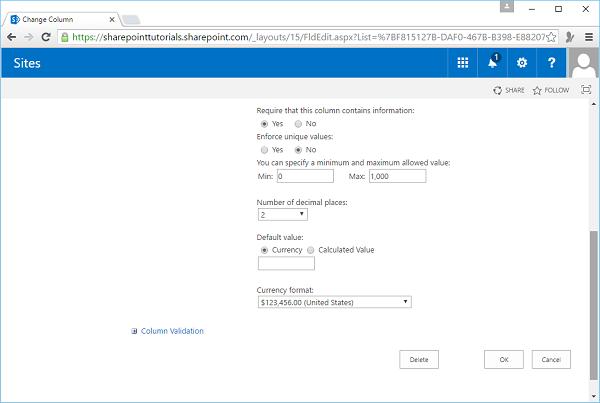
Task: Click the user profile picture icon
Action: pos(583,63)
